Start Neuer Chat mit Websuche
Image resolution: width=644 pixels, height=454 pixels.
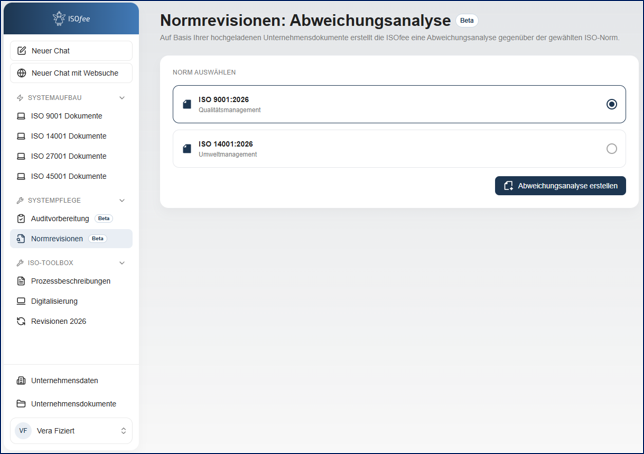click(x=71, y=73)
